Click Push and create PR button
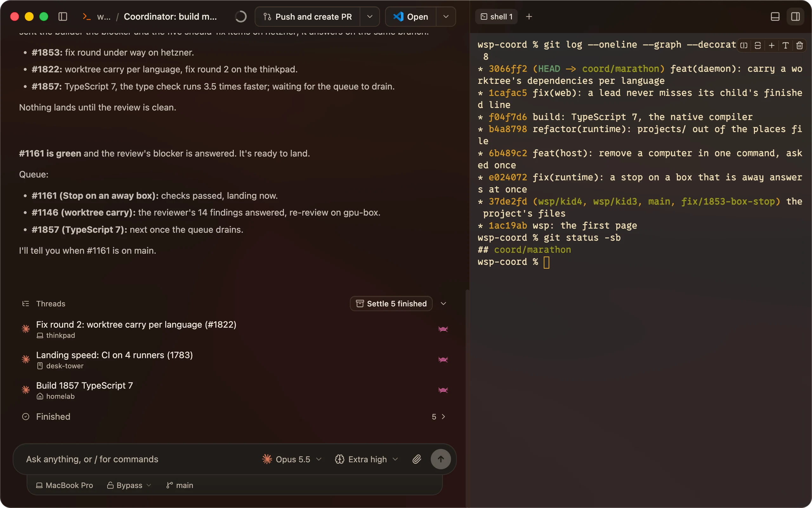 point(307,17)
